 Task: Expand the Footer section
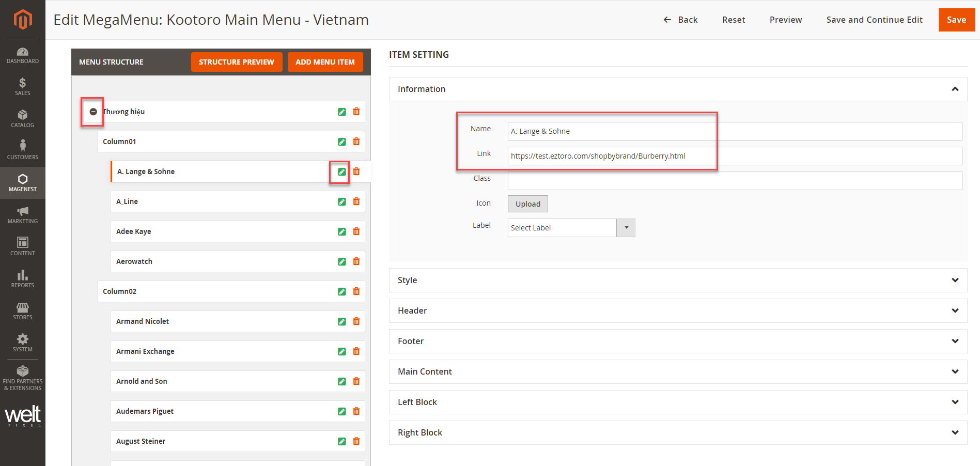click(x=678, y=341)
